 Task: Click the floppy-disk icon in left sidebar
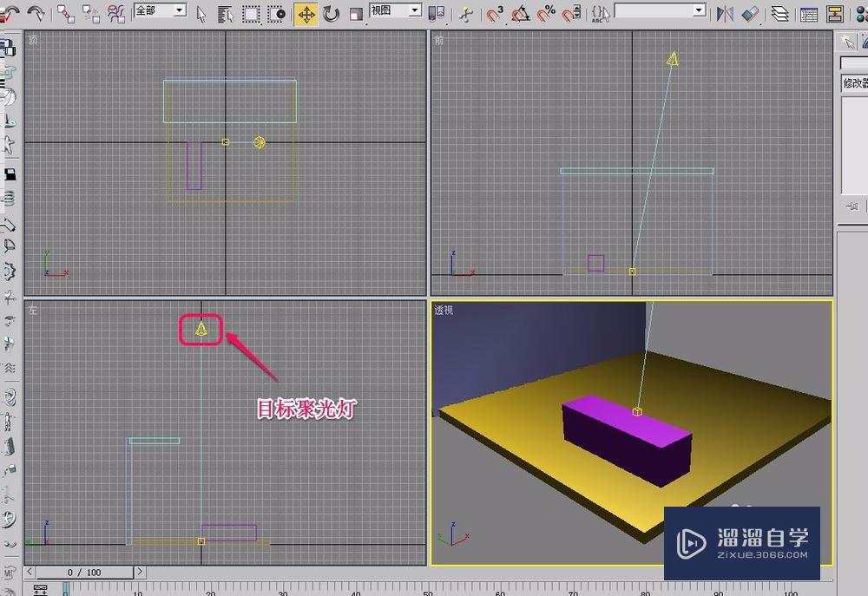[x=10, y=174]
